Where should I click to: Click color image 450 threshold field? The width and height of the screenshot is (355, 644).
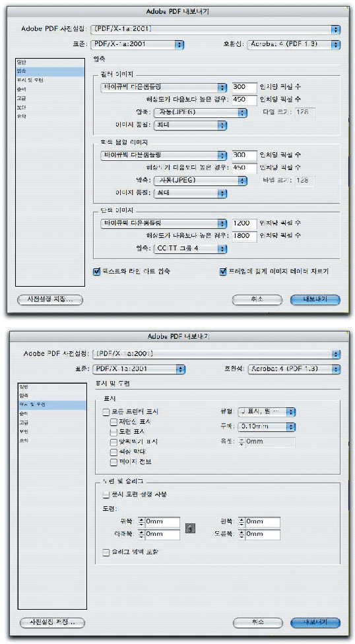(245, 100)
